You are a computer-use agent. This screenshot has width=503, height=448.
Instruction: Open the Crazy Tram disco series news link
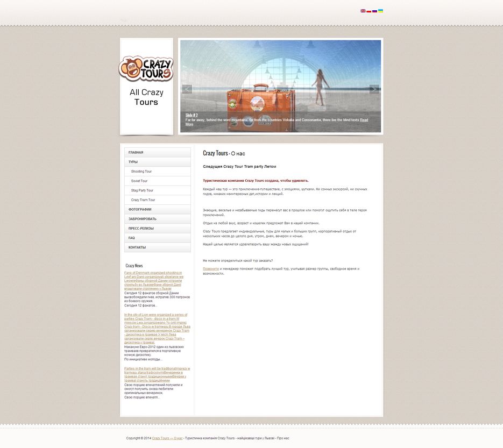coord(157,329)
